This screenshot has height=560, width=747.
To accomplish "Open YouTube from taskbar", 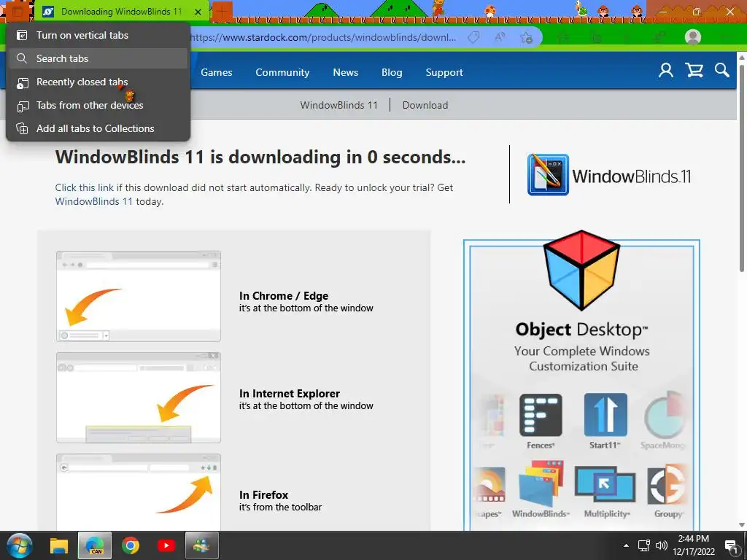I will tap(166, 545).
